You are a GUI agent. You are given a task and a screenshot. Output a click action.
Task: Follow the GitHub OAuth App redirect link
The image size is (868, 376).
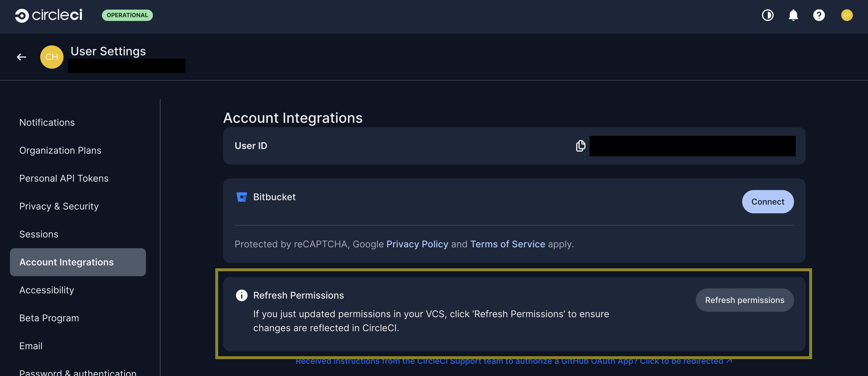pyautogui.click(x=514, y=361)
